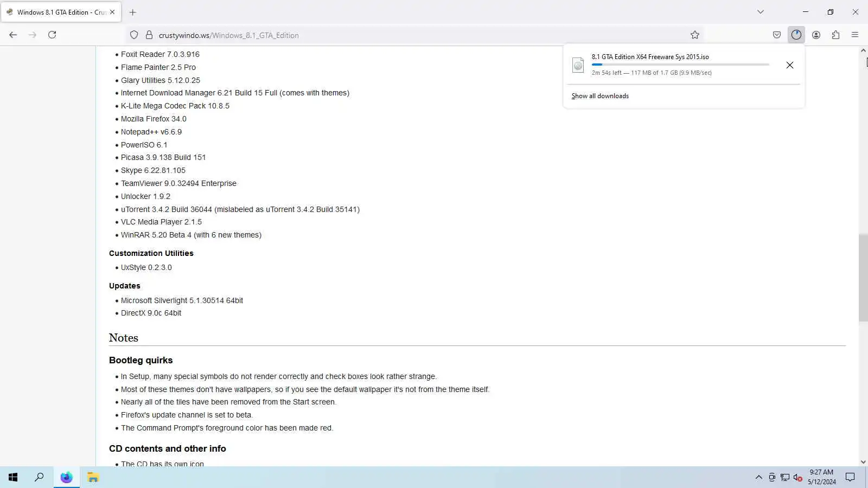The height and width of the screenshot is (488, 868).
Task: Bookmark this page with the star
Action: click(695, 35)
